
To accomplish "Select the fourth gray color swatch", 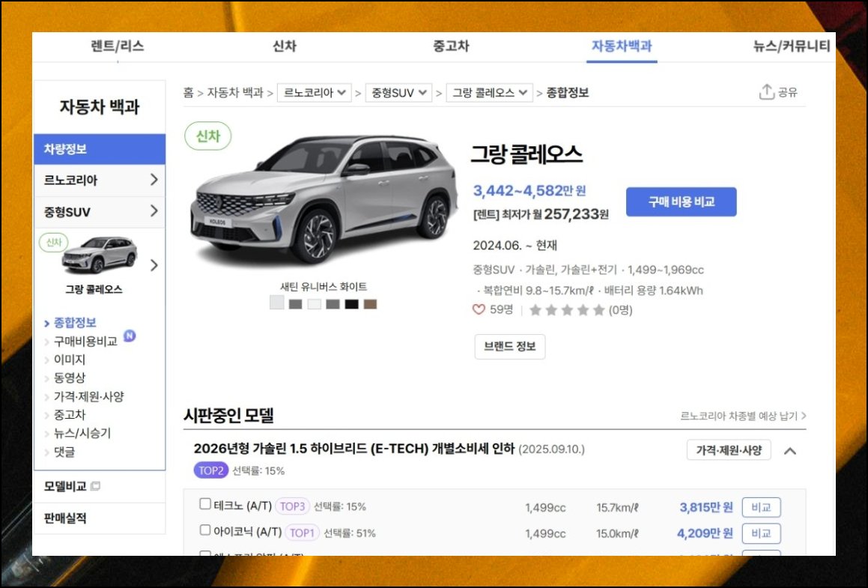I will click(x=333, y=304).
